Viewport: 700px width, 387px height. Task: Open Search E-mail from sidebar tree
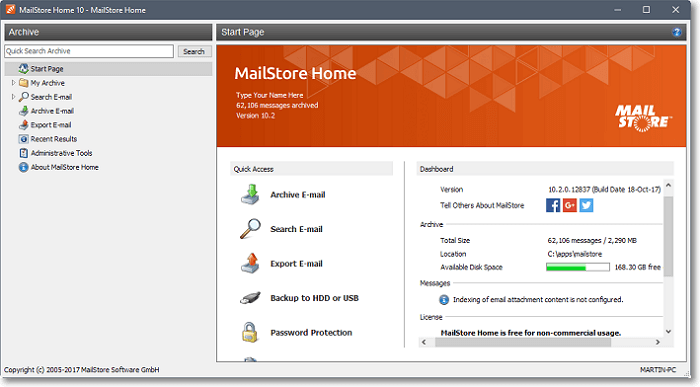51,97
